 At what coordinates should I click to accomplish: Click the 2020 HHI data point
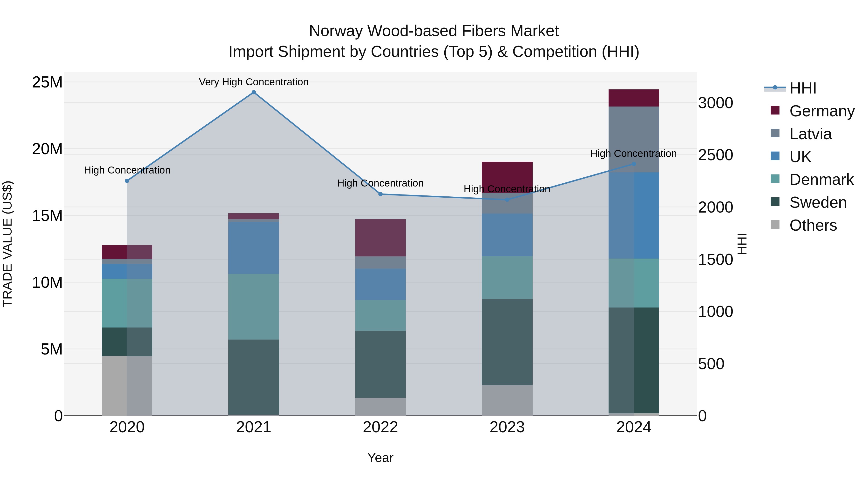point(127,181)
